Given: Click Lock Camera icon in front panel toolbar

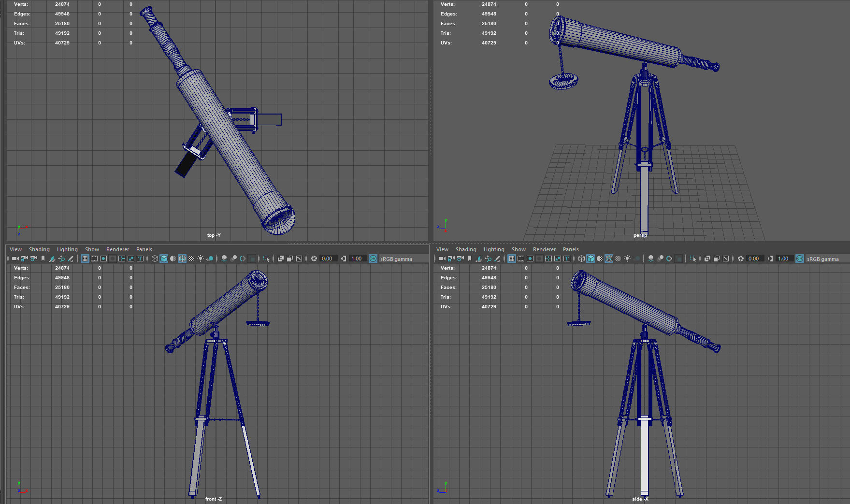Looking at the screenshot, I should pos(24,259).
